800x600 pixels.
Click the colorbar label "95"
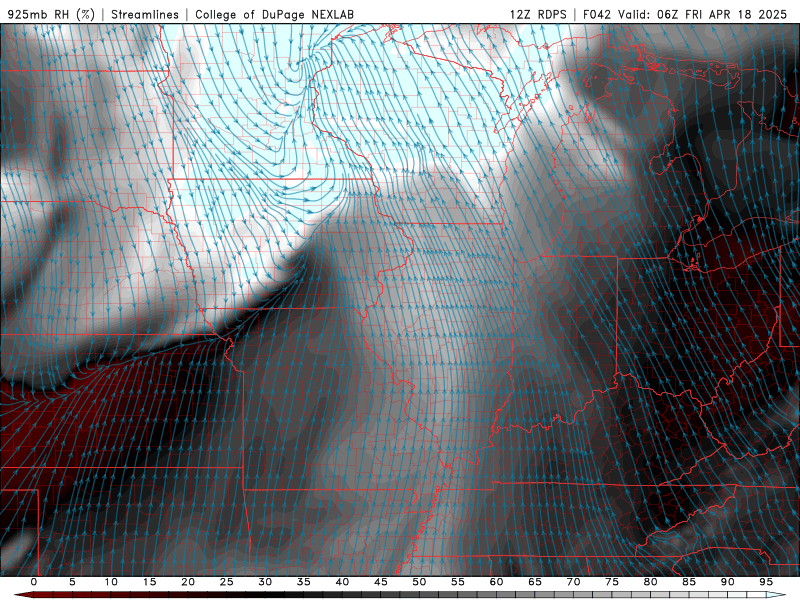[766, 582]
